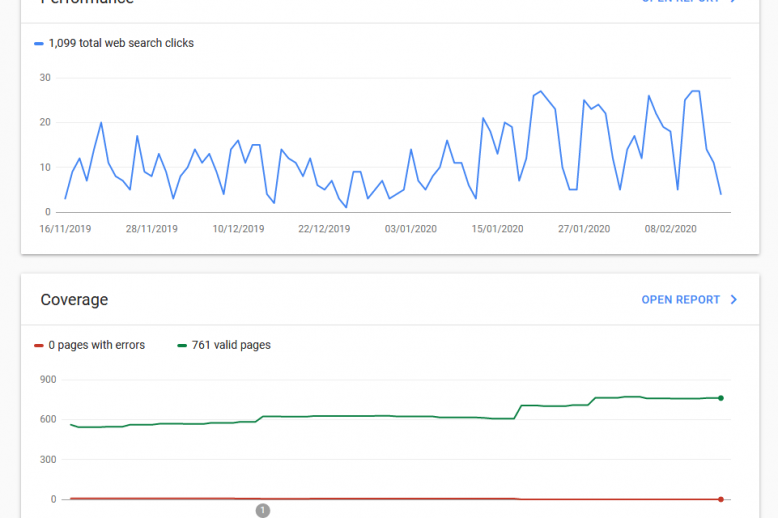This screenshot has width=778, height=518.
Task: Click the chevron arrow beside Performance's Open Report
Action: click(734, 2)
